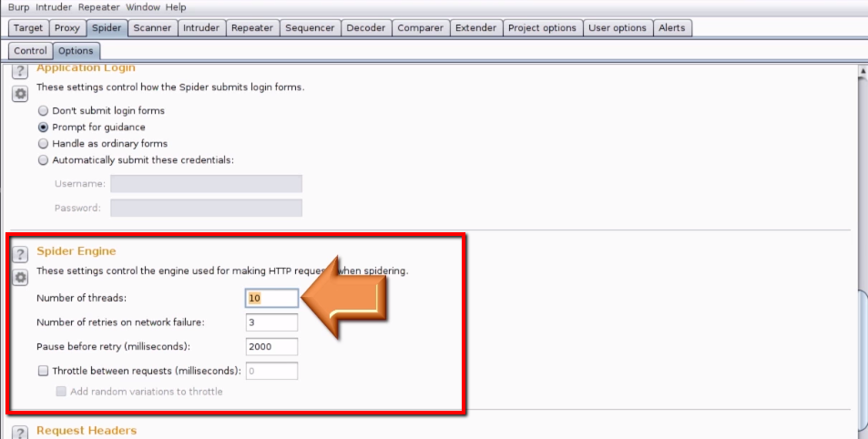
Task: Open the Help menu
Action: [176, 7]
